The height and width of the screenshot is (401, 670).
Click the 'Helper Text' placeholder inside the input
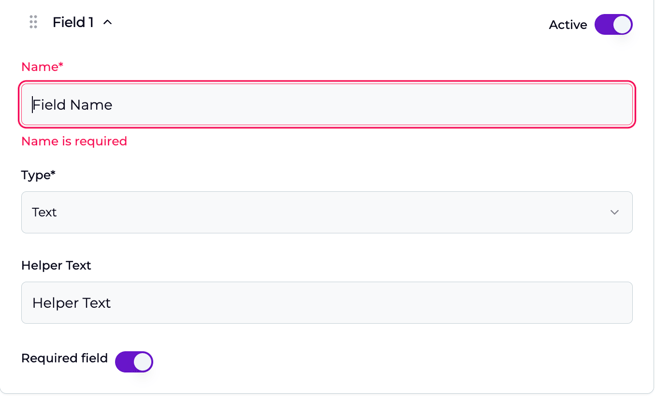coord(72,303)
